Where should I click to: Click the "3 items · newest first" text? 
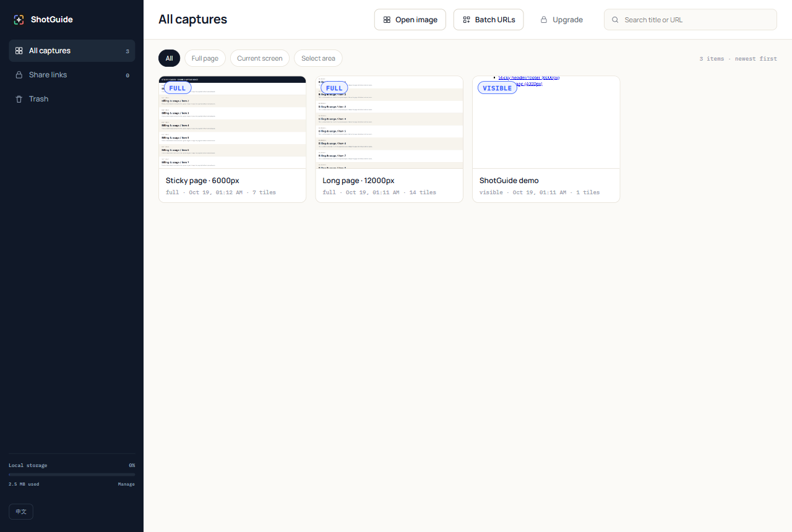[738, 59]
